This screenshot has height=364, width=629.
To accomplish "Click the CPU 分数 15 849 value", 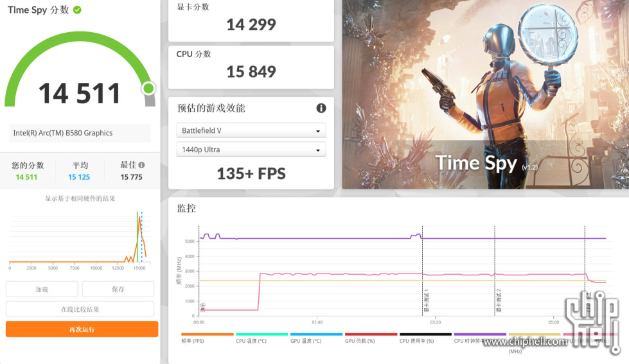I will pyautogui.click(x=251, y=72).
